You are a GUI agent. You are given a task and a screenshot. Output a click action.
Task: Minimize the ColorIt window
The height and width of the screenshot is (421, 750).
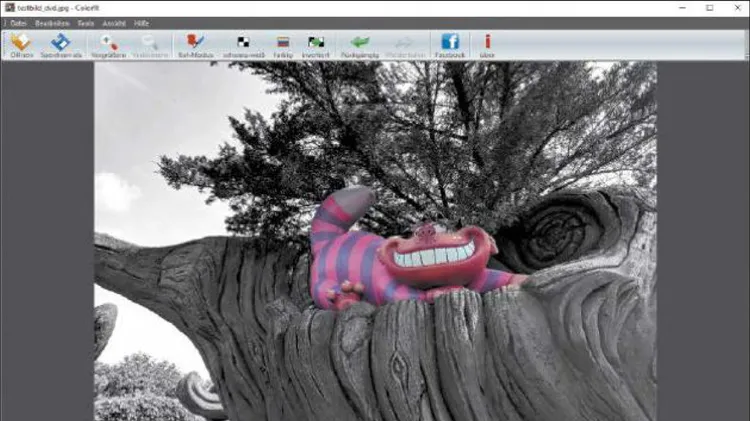pos(682,8)
